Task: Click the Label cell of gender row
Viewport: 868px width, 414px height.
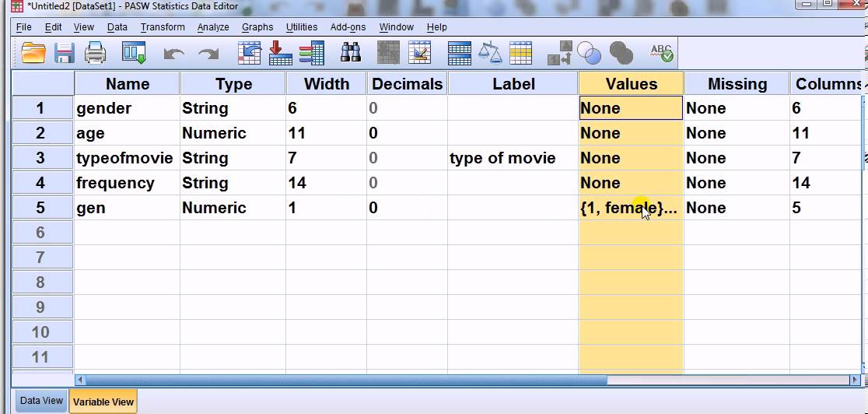Action: [513, 108]
